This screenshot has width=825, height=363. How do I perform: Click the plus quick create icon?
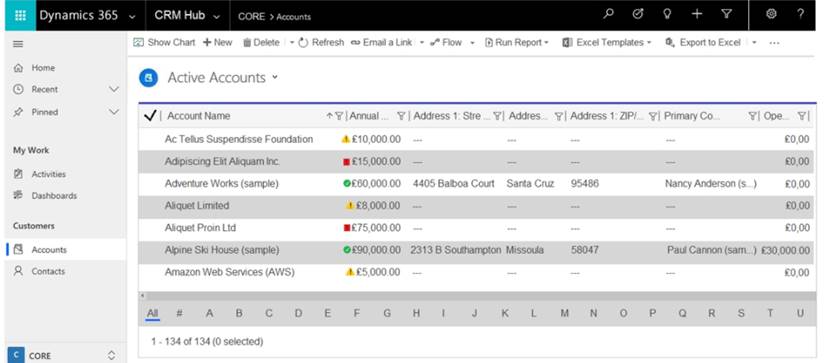(697, 15)
